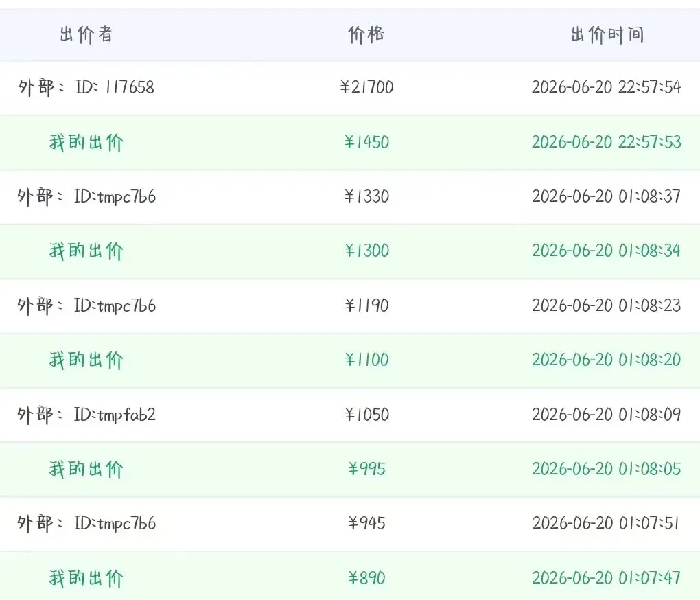
Task: Click timestamp 2026-06-20 01:08:23
Action: [606, 305]
